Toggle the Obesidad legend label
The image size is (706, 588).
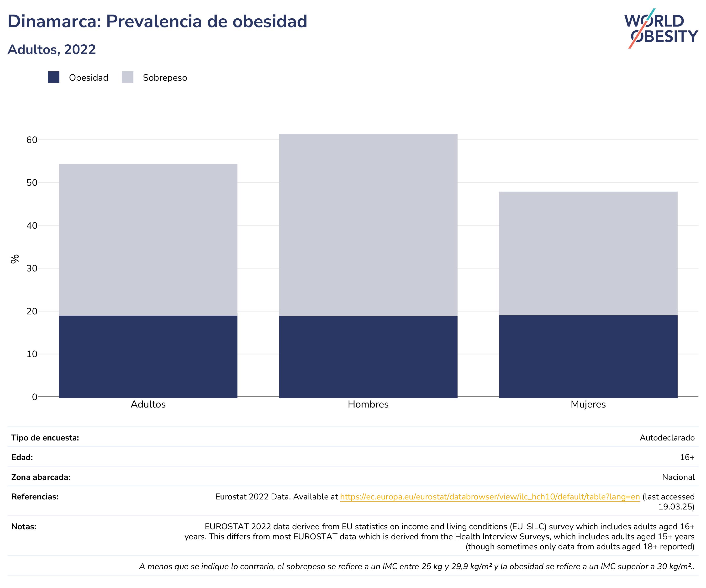pyautogui.click(x=88, y=78)
